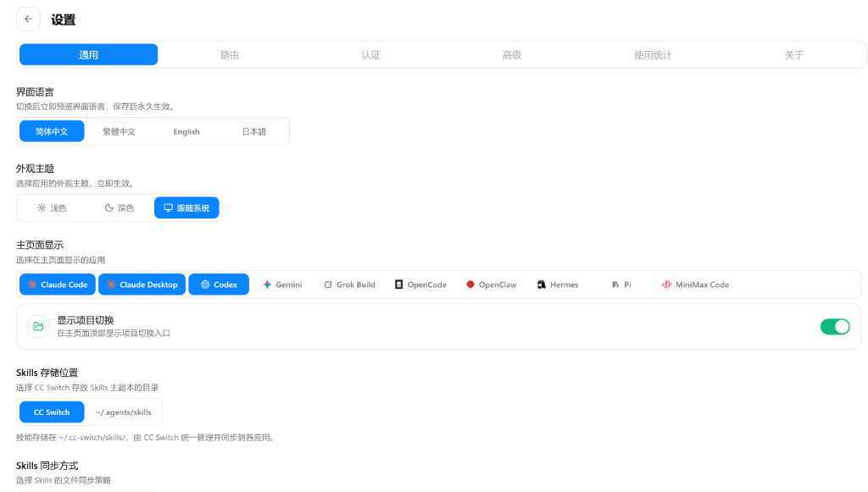
Task: Click the 在主页面顶部显示项目切换入口 description
Action: pos(114,334)
